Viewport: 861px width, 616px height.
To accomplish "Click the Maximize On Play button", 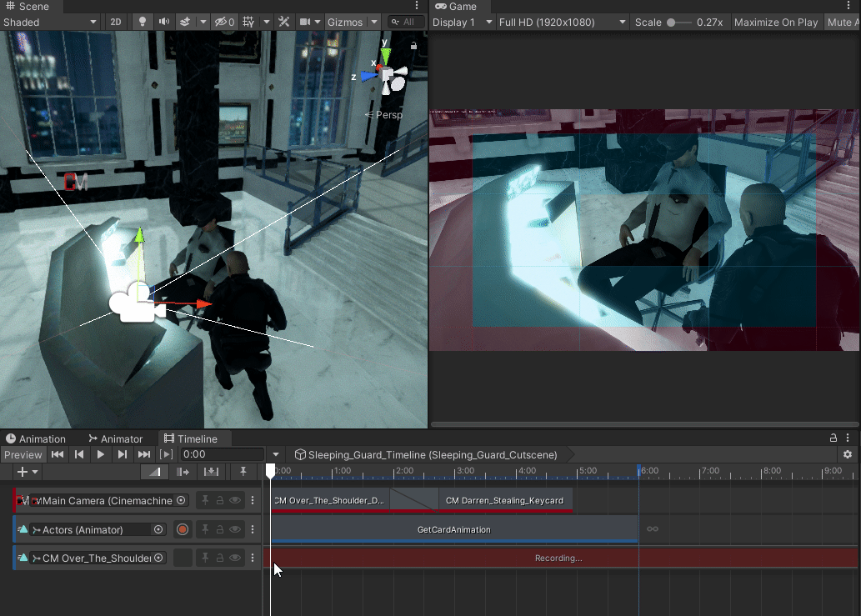I will [776, 22].
